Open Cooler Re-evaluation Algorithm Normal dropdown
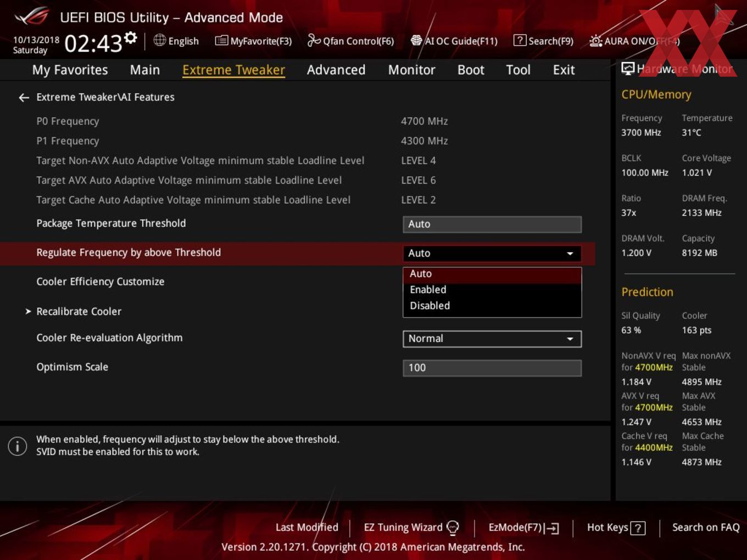 point(492,339)
